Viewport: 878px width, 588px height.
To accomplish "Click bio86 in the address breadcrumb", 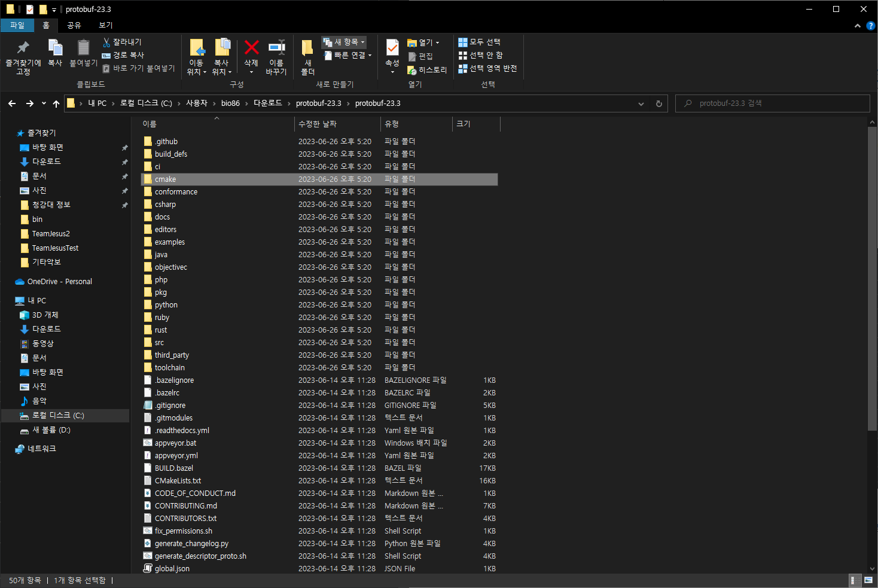I will coord(230,103).
